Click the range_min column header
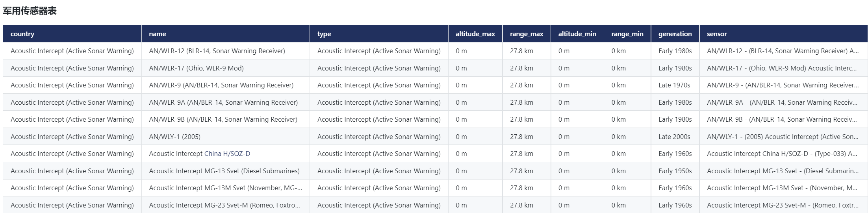The height and width of the screenshot is (213, 868). point(627,34)
